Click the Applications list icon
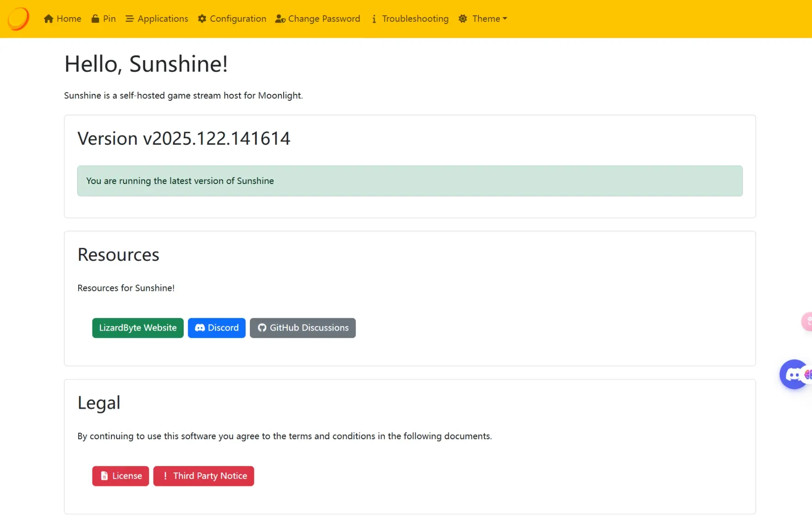The height and width of the screenshot is (527, 812). (130, 19)
